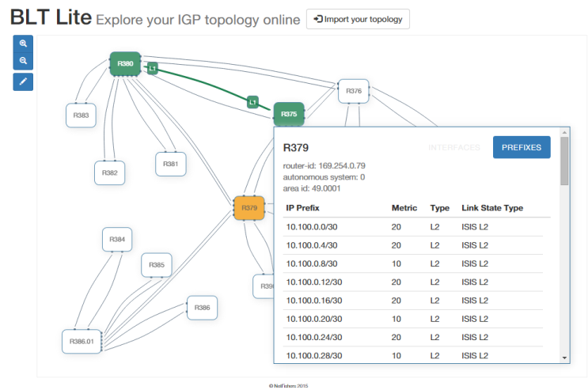Viewport: 588px width, 390px height.
Task: Click metric value of 10.100.0.8/30 row
Action: [396, 263]
